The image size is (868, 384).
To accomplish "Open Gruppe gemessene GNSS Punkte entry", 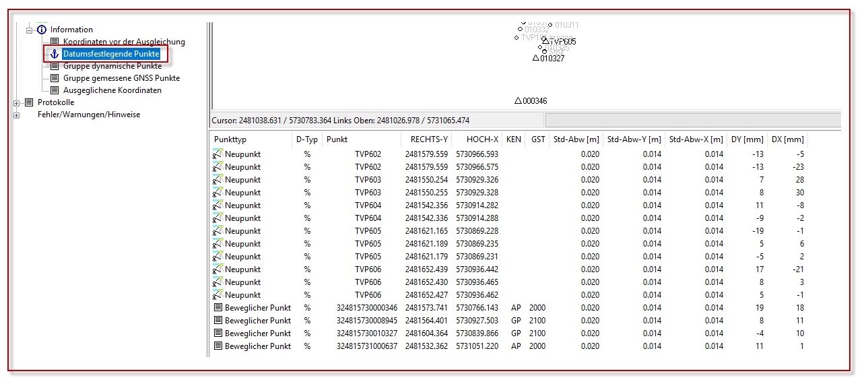I will point(121,78).
